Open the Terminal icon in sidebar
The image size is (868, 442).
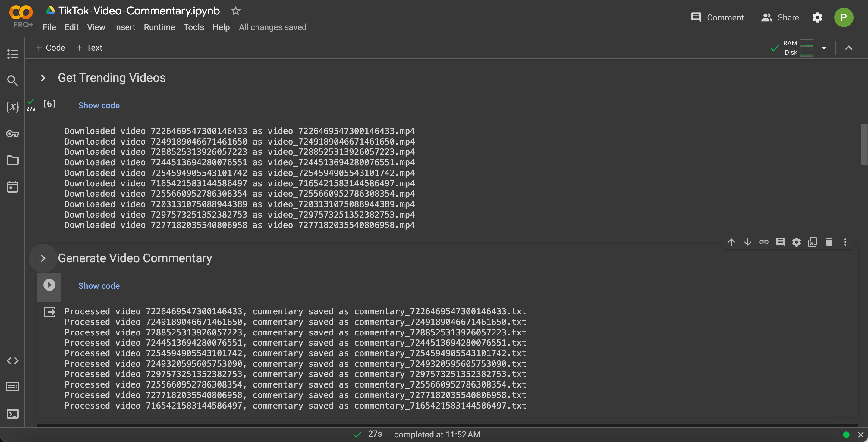point(12,413)
